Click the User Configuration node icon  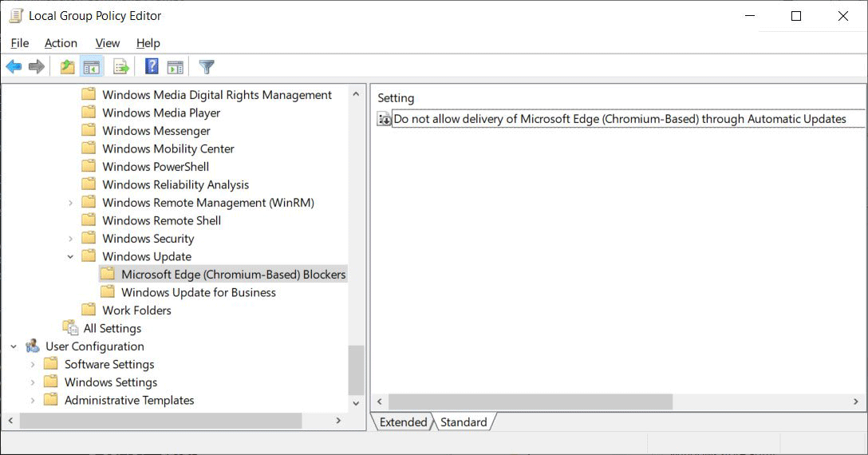coord(33,346)
